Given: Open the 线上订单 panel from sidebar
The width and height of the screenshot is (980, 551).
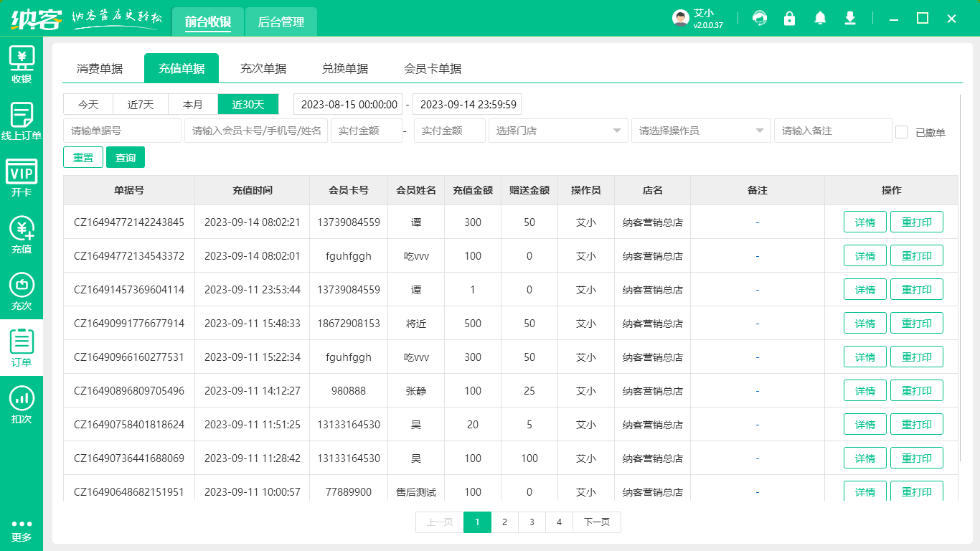Looking at the screenshot, I should (22, 118).
